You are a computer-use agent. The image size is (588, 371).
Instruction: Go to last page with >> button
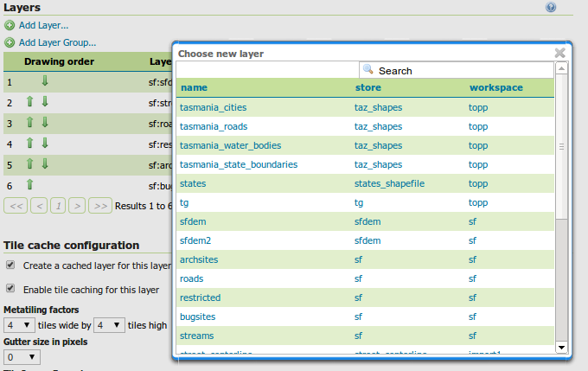pyautogui.click(x=100, y=206)
